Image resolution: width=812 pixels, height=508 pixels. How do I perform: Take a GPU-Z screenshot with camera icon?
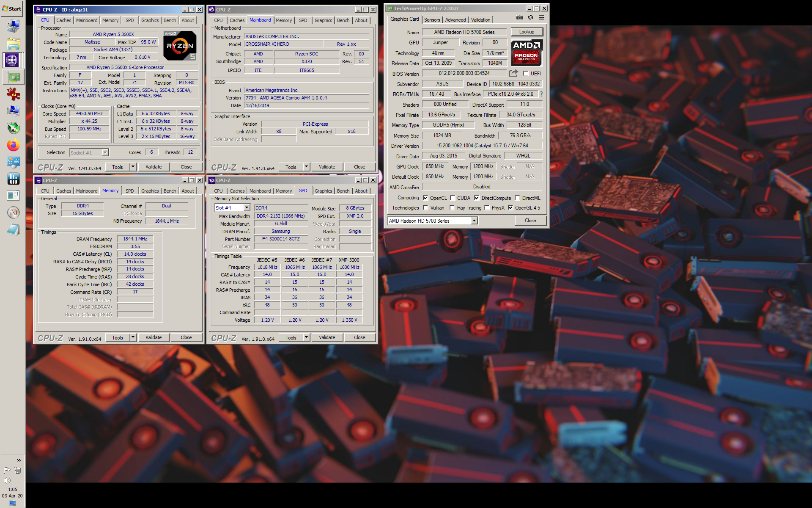point(519,18)
